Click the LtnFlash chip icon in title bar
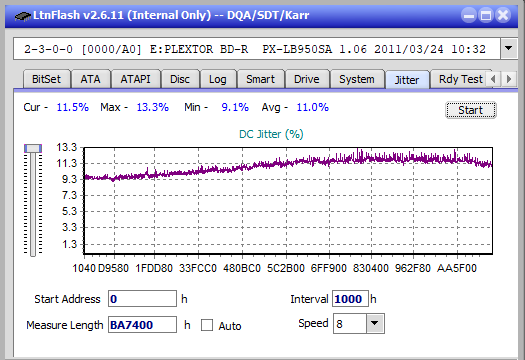525x360 pixels. pos(22,16)
